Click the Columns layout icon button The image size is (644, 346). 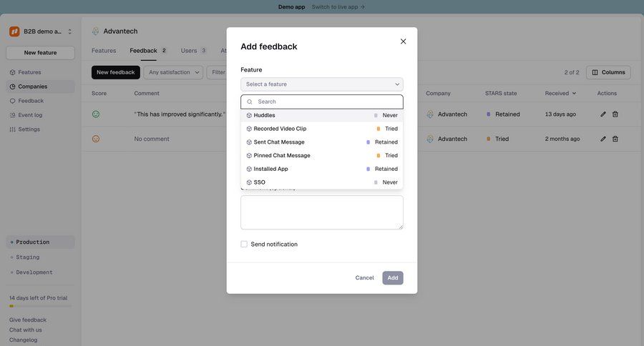(608, 72)
